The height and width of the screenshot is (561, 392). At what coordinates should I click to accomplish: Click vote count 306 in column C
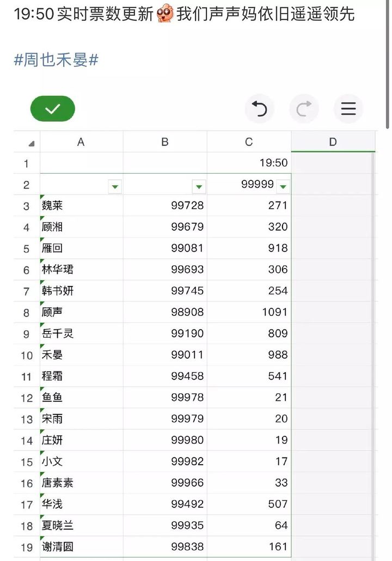click(x=278, y=270)
